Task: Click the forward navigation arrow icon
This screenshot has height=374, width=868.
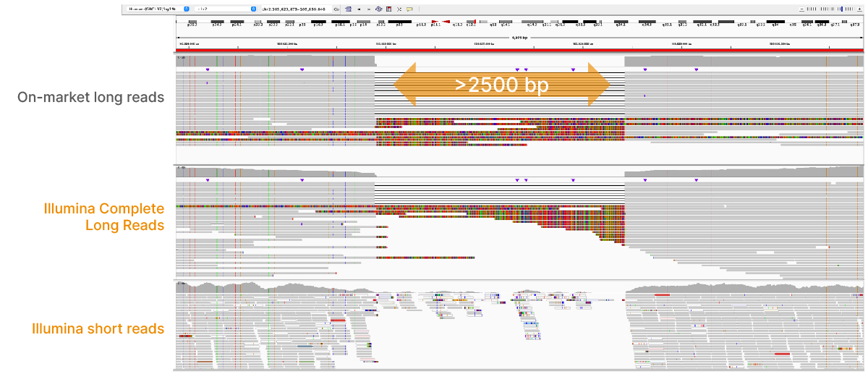Action: coord(369,9)
